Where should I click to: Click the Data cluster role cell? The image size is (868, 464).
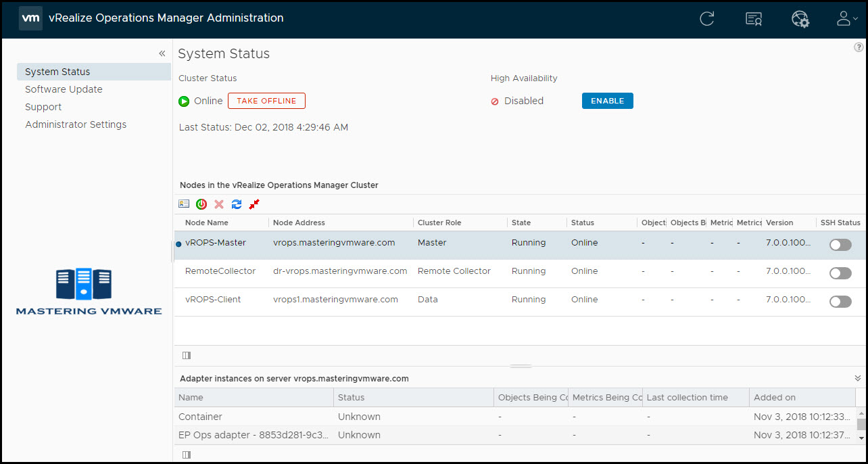click(x=428, y=300)
